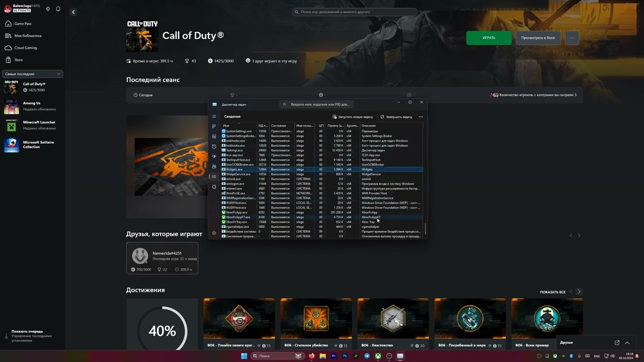Open the 'Самые последние' sort dropdown
Screen dimensions: 644x362
pyautogui.click(x=33, y=74)
